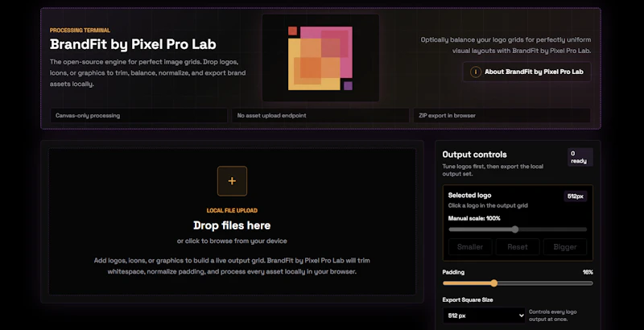
Task: Click the plus upload icon
Action: 232,181
